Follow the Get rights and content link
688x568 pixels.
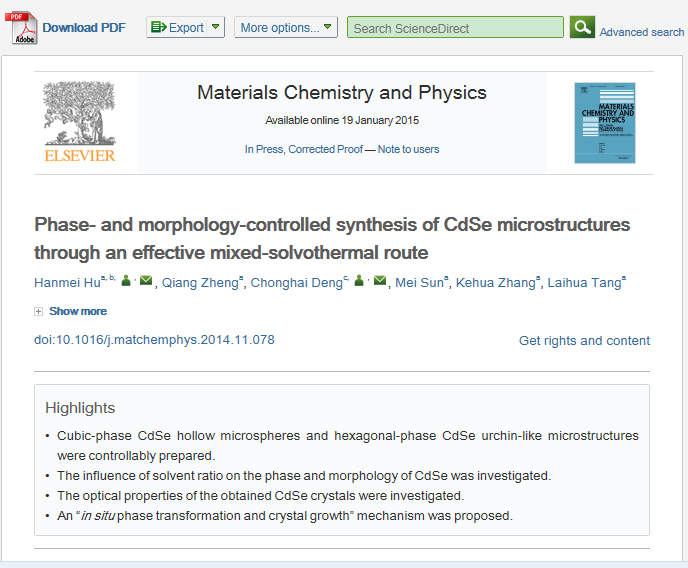584,341
